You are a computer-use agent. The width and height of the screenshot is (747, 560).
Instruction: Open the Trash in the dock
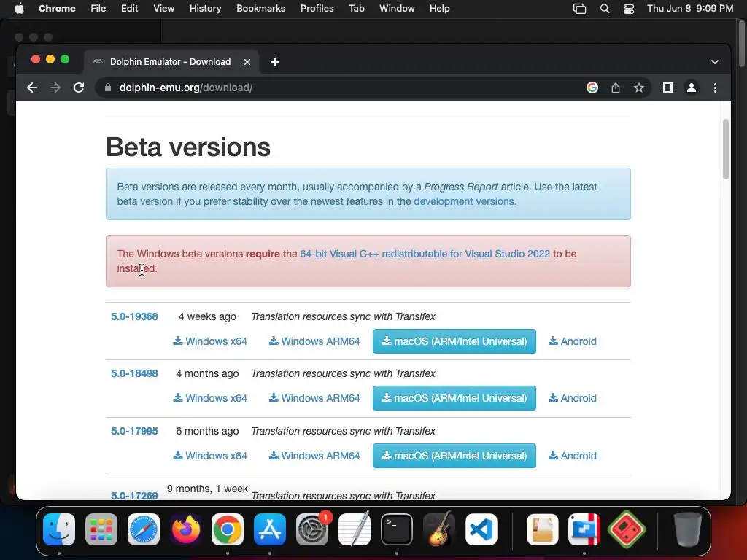(687, 529)
